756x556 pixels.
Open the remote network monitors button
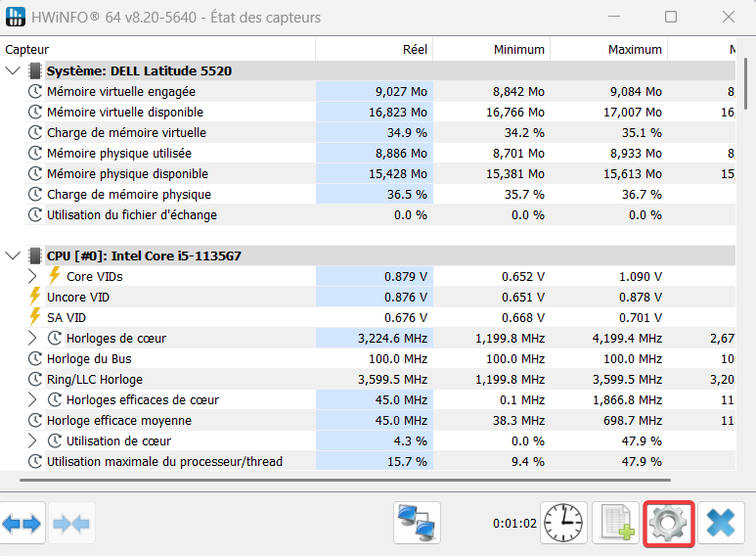click(417, 523)
